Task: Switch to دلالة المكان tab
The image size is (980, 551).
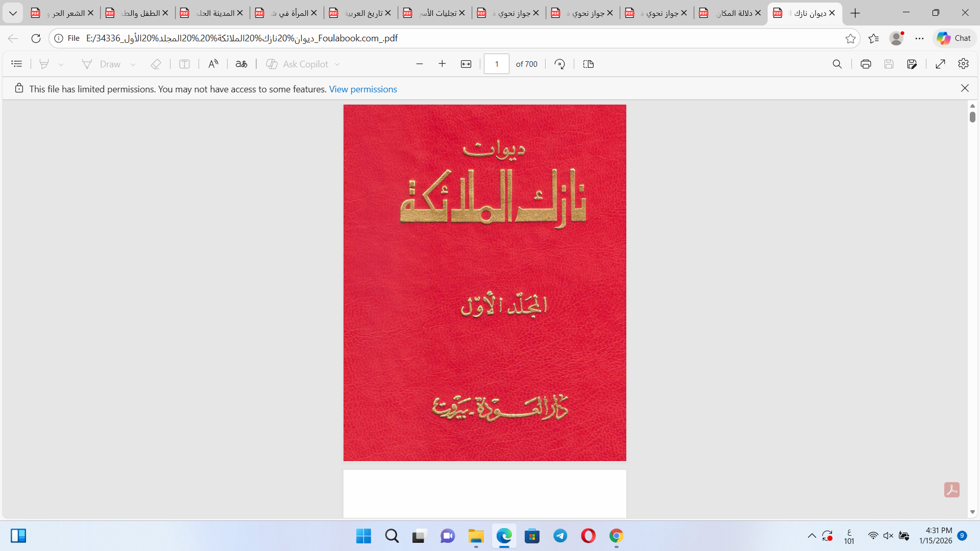Action: [x=729, y=13]
